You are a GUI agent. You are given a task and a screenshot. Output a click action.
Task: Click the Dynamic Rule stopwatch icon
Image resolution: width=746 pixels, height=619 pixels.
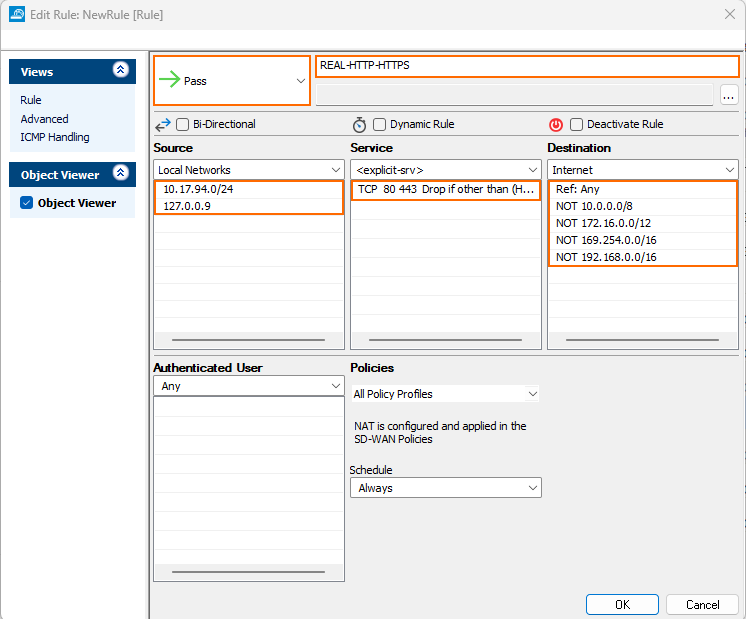point(360,125)
